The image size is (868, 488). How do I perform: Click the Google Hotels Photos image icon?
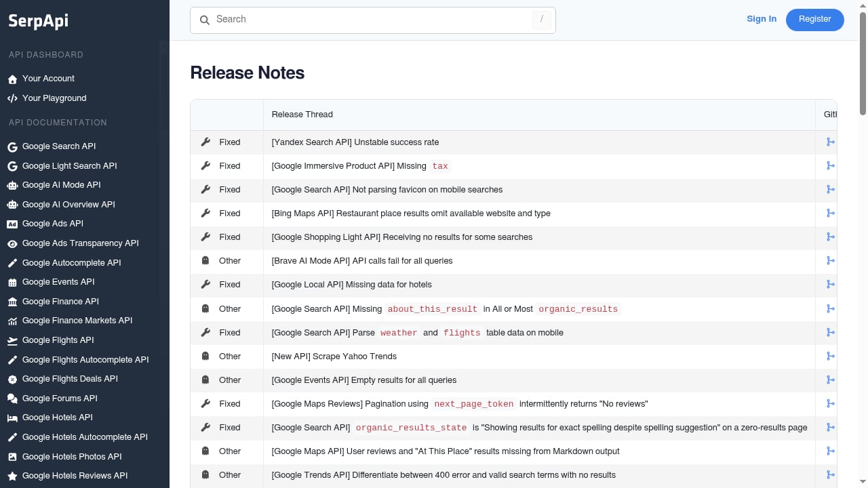[x=12, y=457]
